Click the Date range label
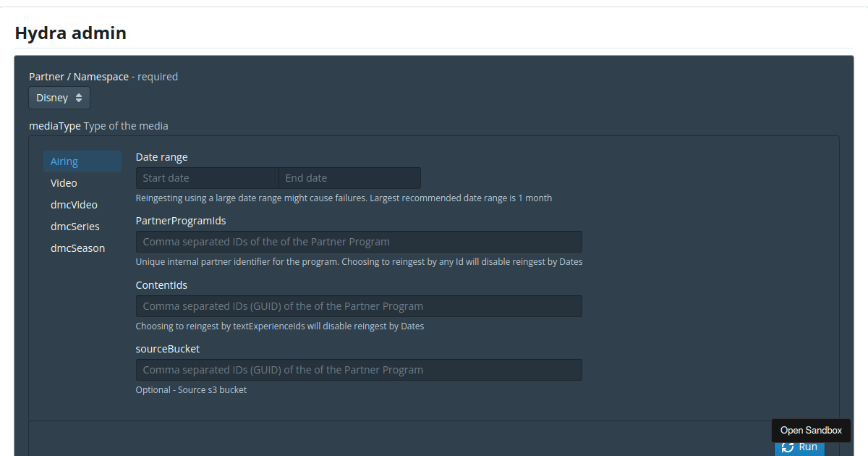Image resolution: width=868 pixels, height=456 pixels. [x=161, y=156]
